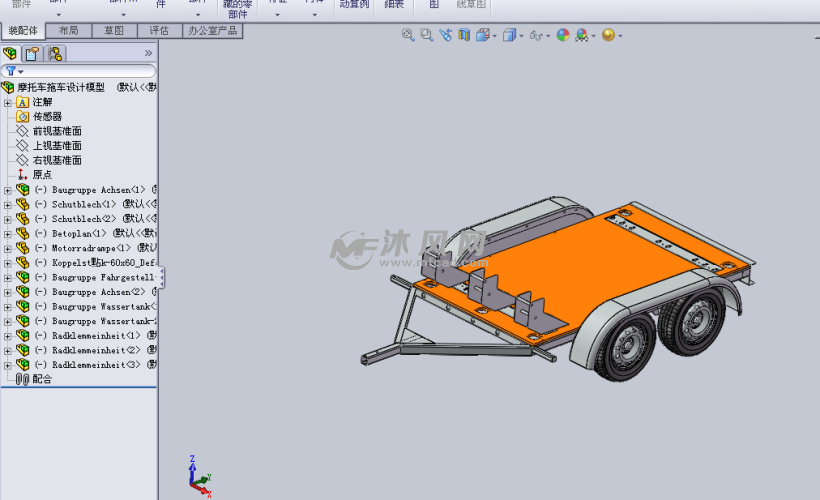820x500 pixels.
Task: Select the 前视基准面 plane in the tree
Action: click(x=57, y=131)
